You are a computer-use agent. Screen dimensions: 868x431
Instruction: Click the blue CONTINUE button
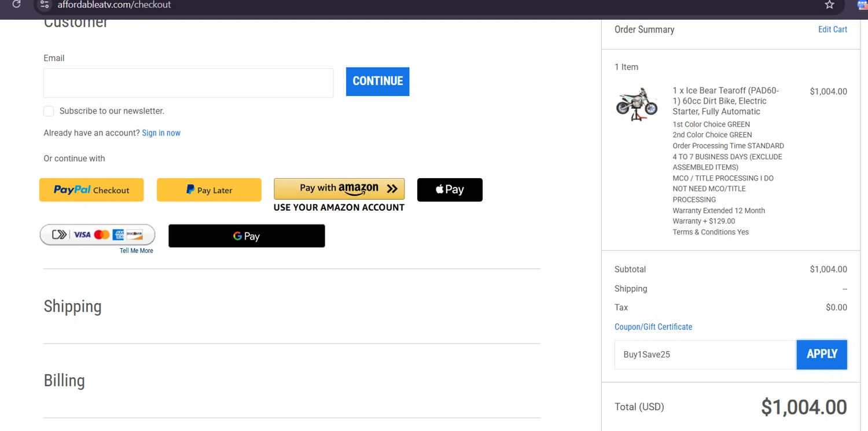[x=378, y=82]
